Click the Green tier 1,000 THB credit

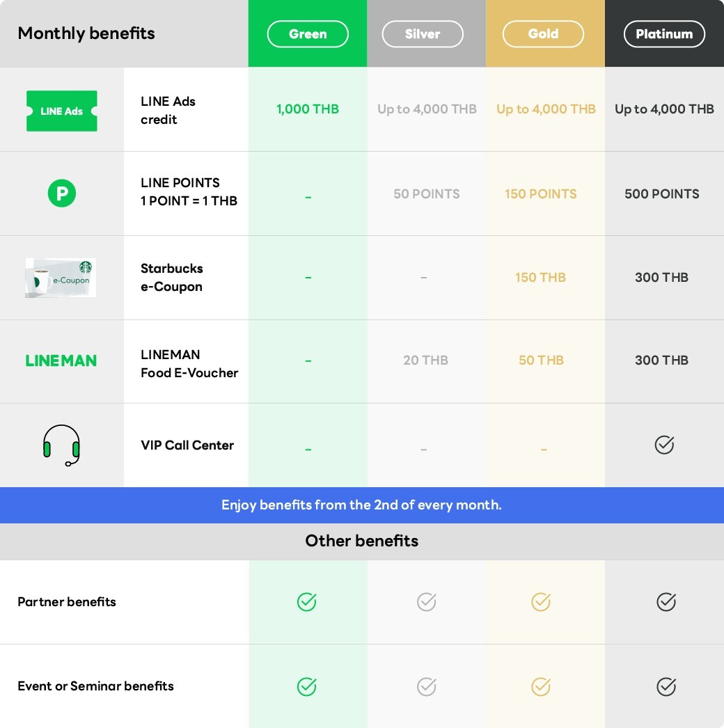(x=308, y=109)
